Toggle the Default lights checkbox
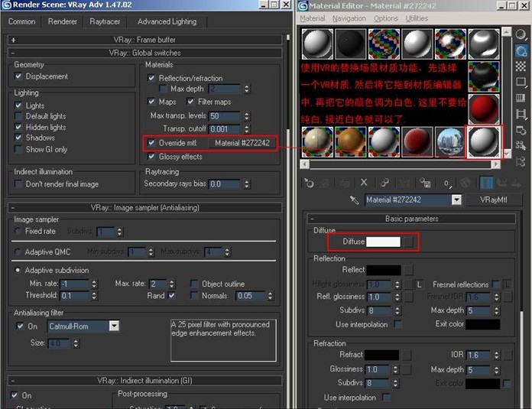Viewport: 532px width, 409px height. pyautogui.click(x=18, y=116)
